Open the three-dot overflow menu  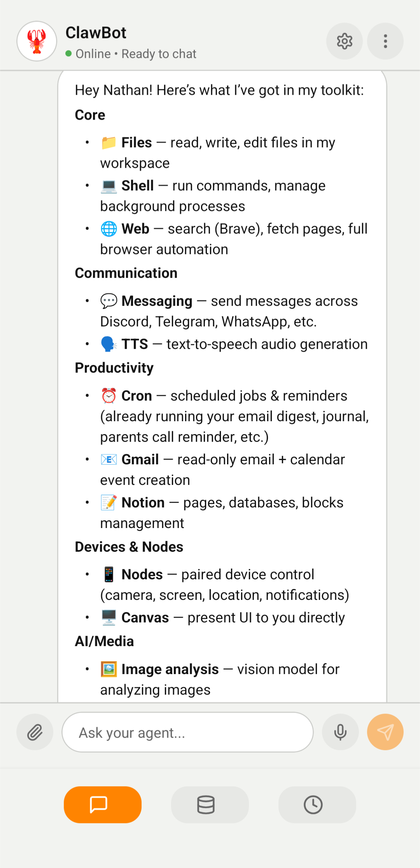(x=385, y=41)
